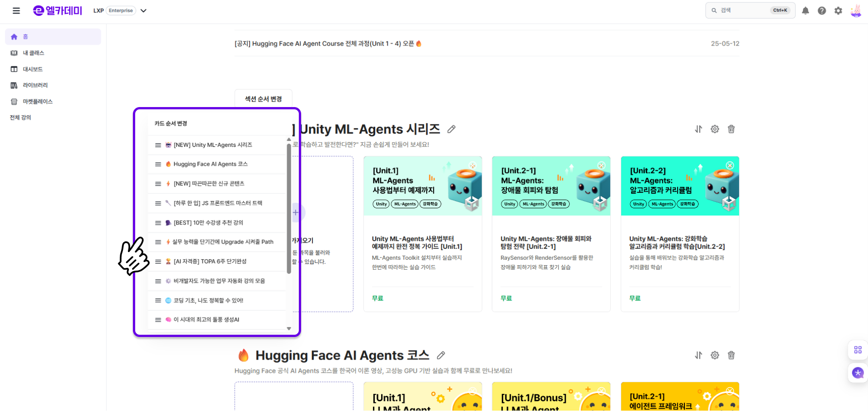Select the [NEW] Unity ML-Agents 시리즈 list text
The height and width of the screenshot is (412, 868).
[213, 145]
